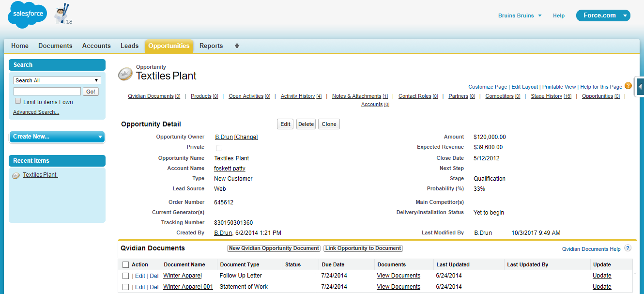Screen dimensions: 644x294
Task: Jump to Open Activities list
Action: (x=249, y=96)
